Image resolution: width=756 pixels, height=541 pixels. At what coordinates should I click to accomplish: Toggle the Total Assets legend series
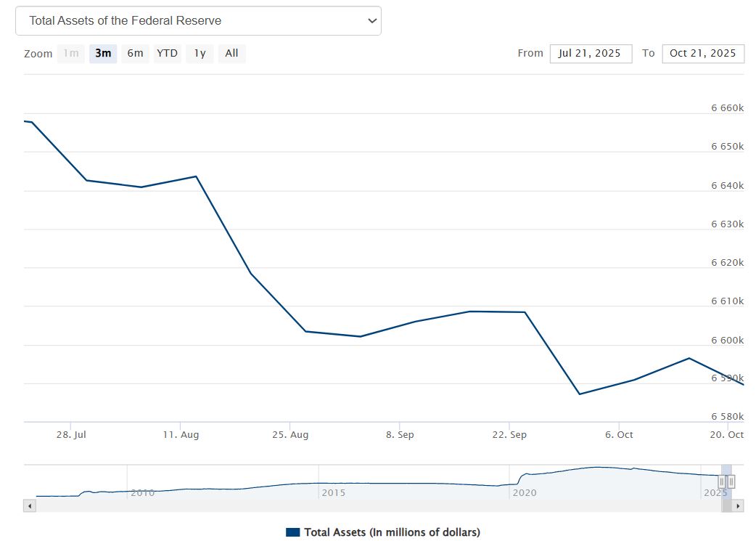coord(392,532)
